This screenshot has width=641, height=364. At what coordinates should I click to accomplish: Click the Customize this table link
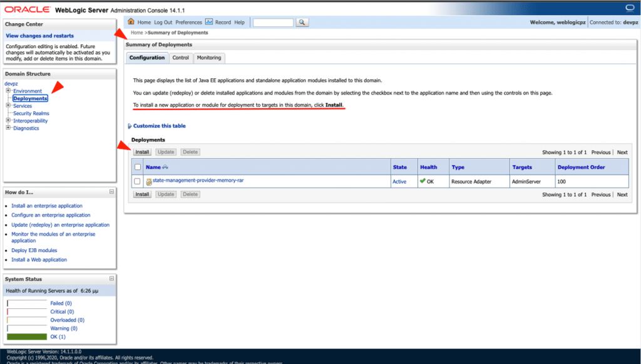pyautogui.click(x=160, y=126)
